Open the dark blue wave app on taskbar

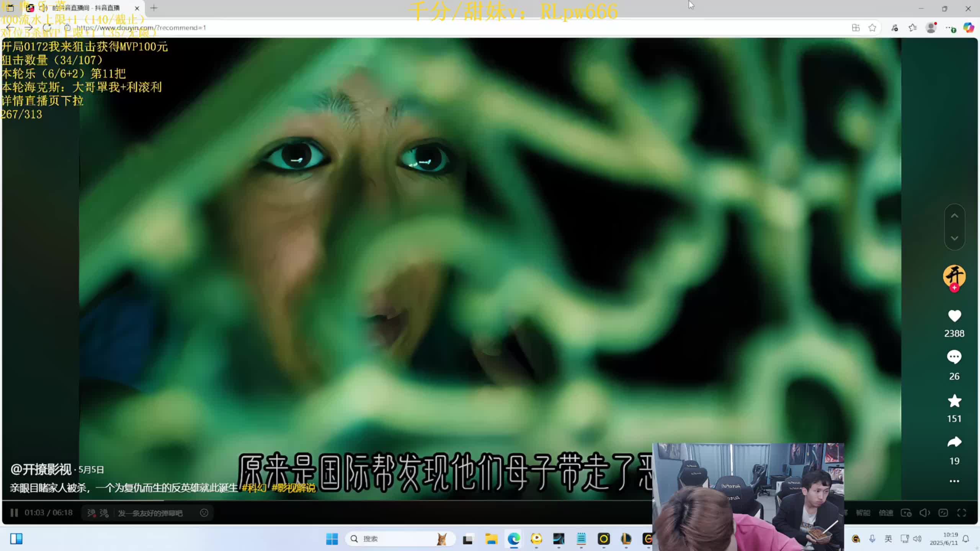[559, 539]
